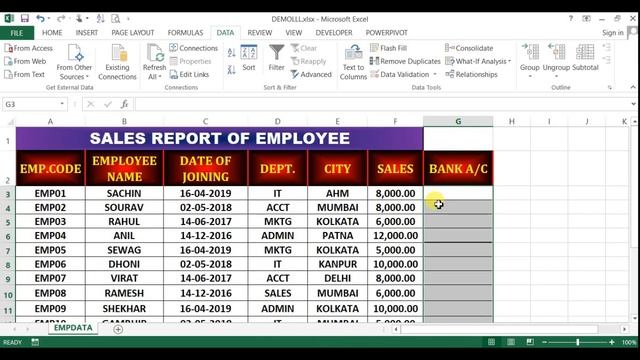The width and height of the screenshot is (640, 360).
Task: Switch to the INSERT tab
Action: pos(87,33)
